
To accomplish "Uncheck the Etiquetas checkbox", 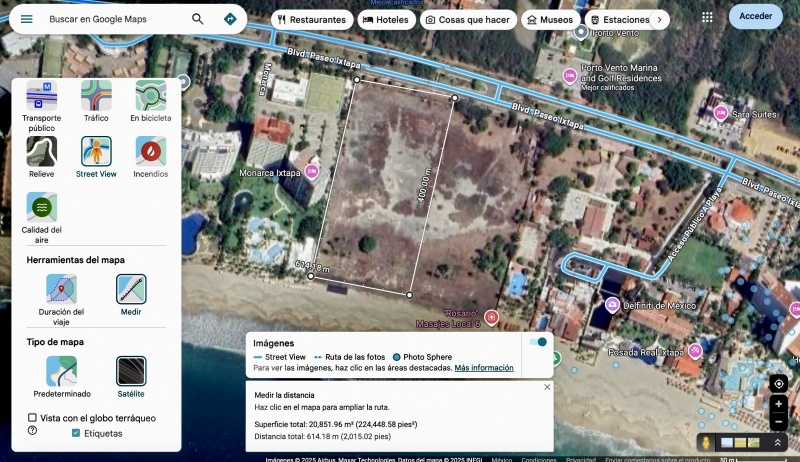I will pyautogui.click(x=76, y=433).
